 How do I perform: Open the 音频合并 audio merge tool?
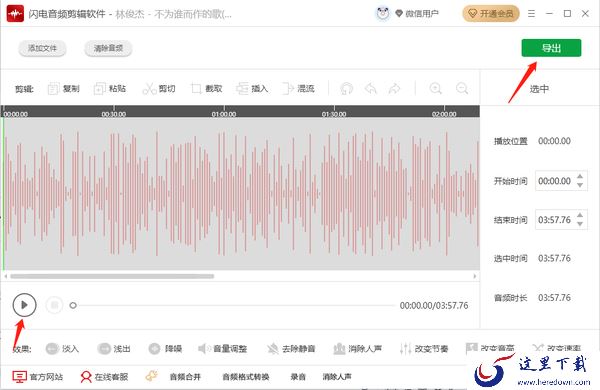(185, 377)
